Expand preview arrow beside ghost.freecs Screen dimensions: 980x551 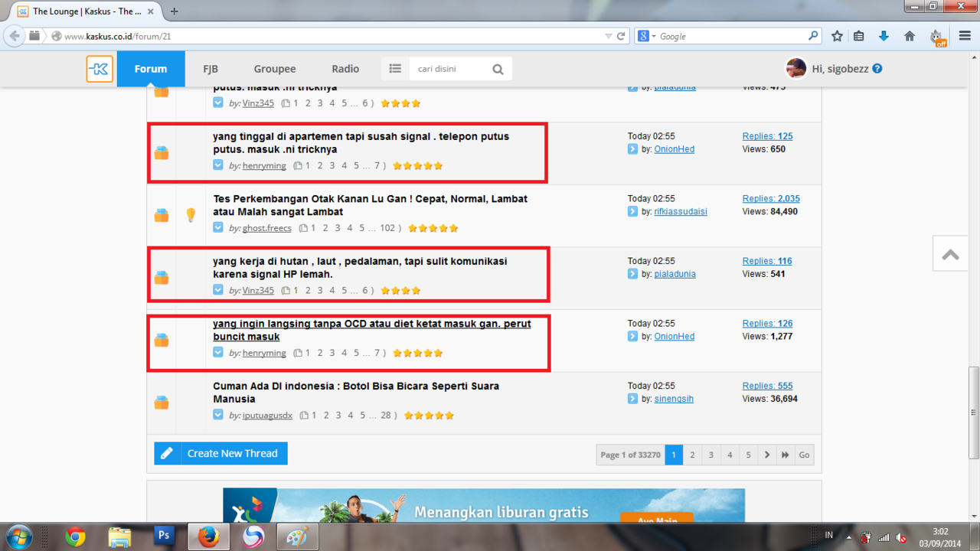click(218, 227)
